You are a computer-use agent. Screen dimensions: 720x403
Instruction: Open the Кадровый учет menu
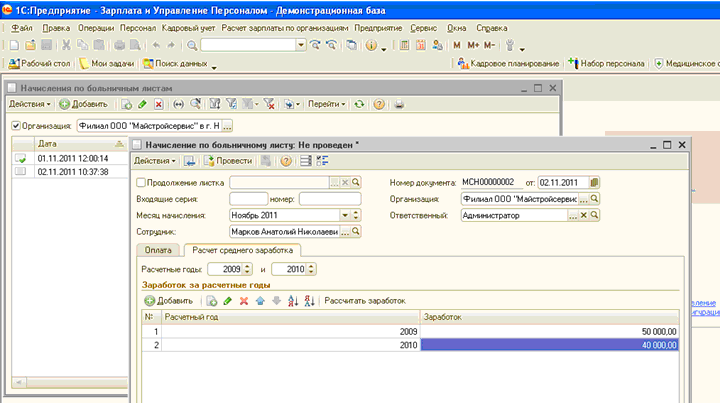point(187,28)
